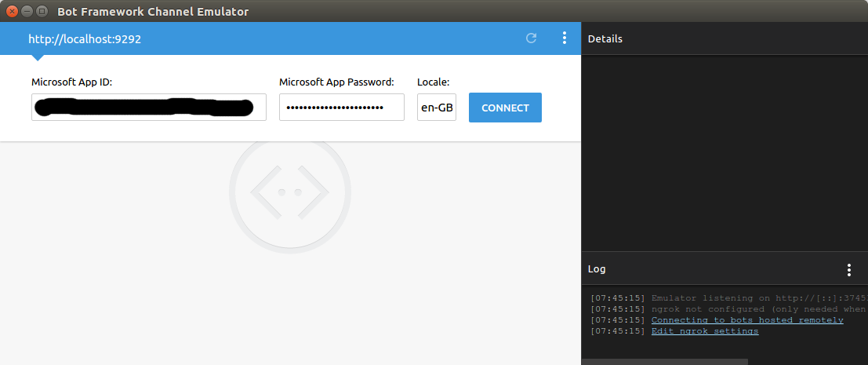Maximize the emulator window
Screen dimensions: 868x365
tap(42, 11)
